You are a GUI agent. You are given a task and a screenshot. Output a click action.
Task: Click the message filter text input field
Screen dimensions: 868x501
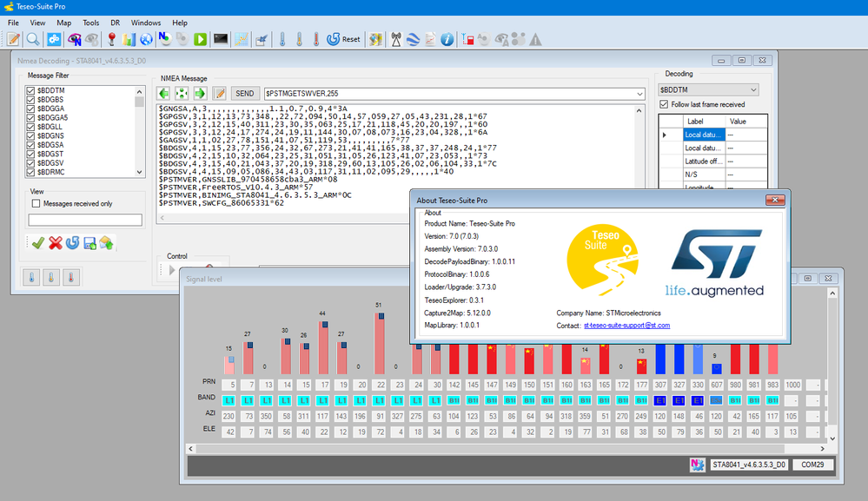pyautogui.click(x=85, y=220)
